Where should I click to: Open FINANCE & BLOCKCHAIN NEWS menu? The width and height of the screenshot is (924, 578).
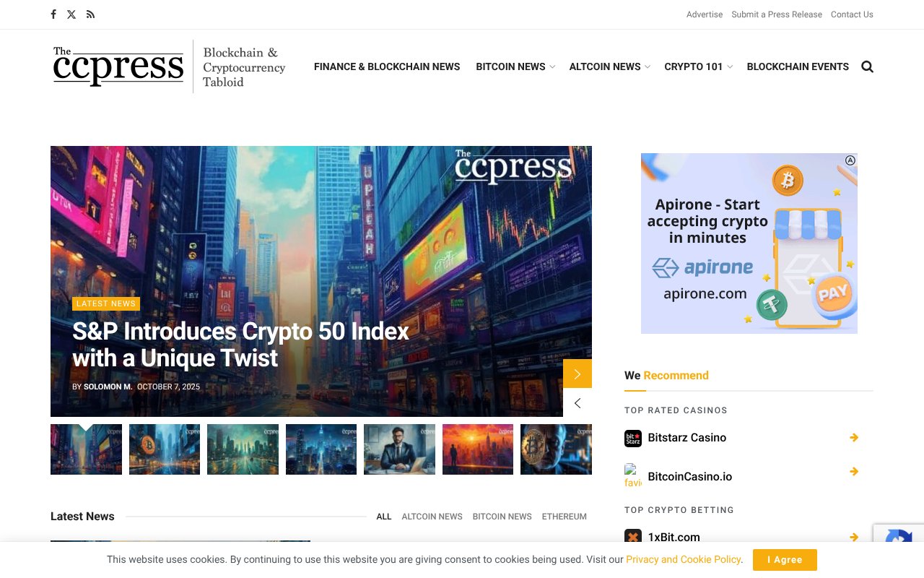[x=387, y=66]
